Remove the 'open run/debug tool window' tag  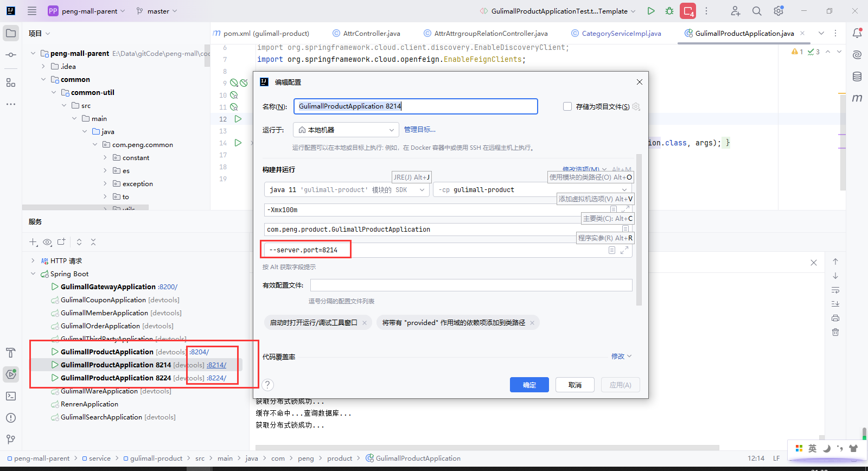[365, 323]
